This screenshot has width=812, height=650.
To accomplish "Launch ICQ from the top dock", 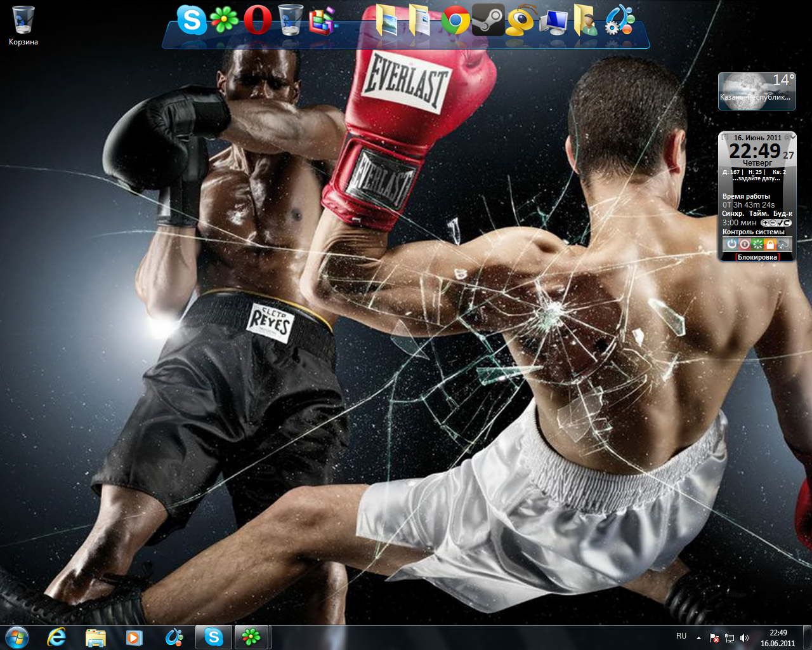I will (224, 20).
